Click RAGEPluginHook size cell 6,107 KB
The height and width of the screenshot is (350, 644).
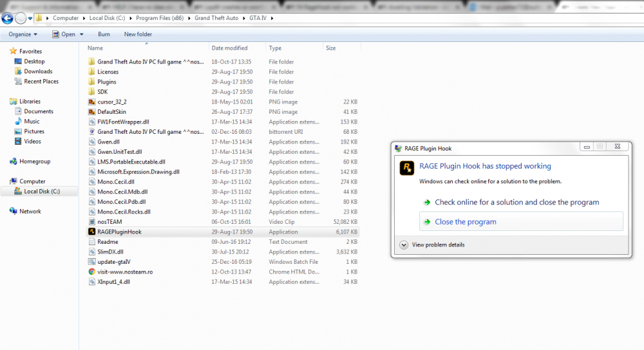[x=346, y=232]
